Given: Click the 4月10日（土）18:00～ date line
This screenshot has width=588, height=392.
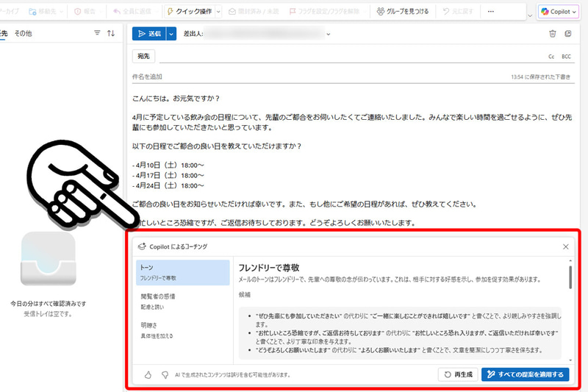Looking at the screenshot, I should pos(168,165).
